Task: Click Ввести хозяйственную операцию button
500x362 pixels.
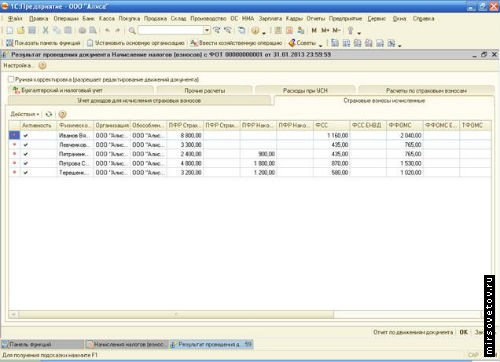Action: (236, 43)
